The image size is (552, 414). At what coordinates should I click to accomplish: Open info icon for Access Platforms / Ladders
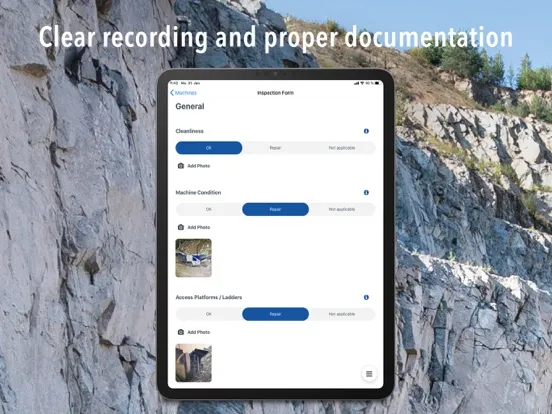pos(366,297)
